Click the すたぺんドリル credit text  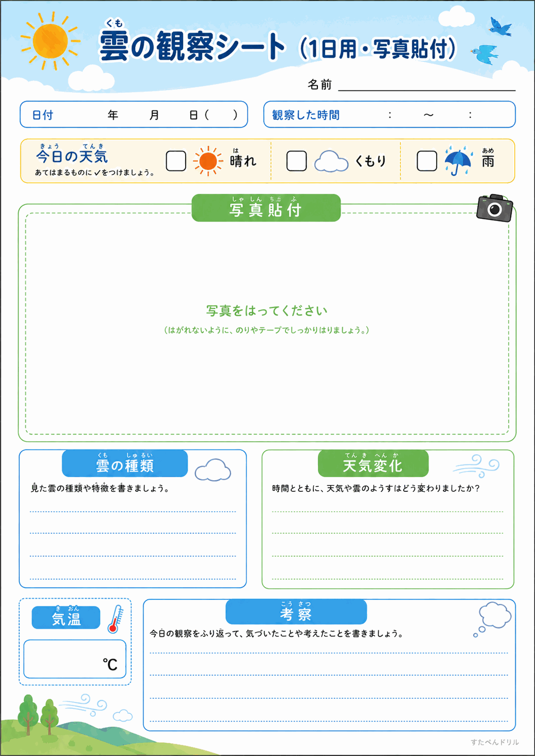coord(495,742)
